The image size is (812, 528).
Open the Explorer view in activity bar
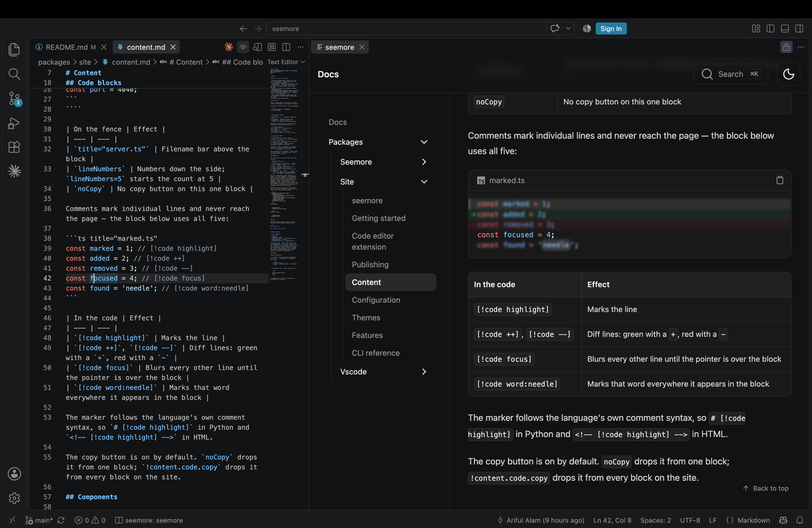point(14,50)
